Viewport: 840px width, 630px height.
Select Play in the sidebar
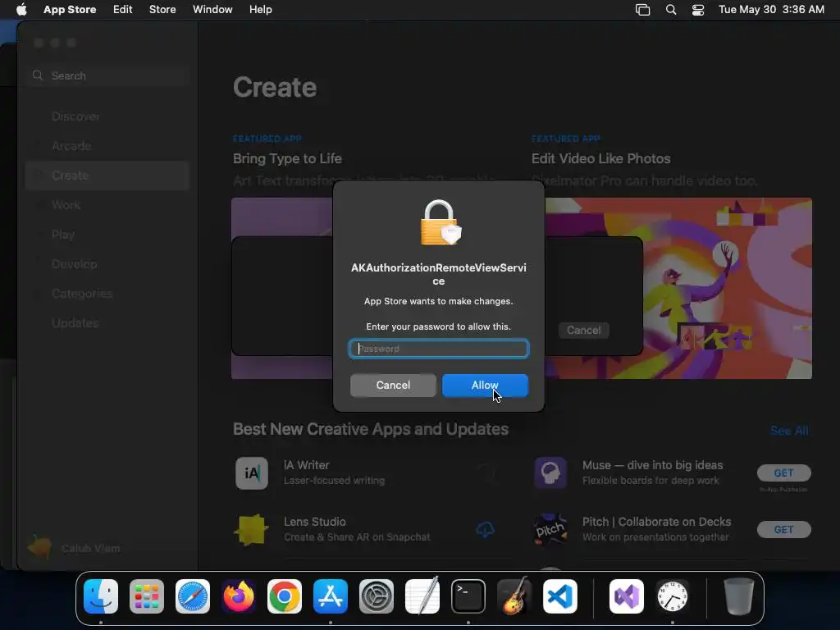(x=107, y=234)
